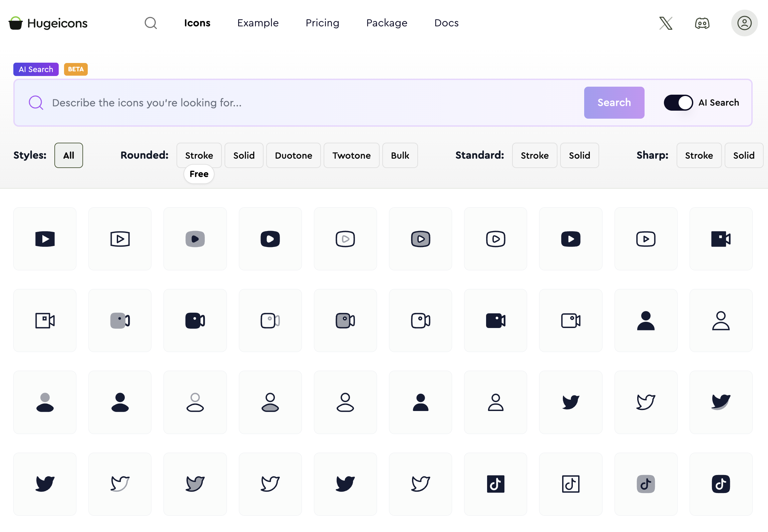The width and height of the screenshot is (768, 532).
Task: Select the outline user icon with gray head
Action: (x=195, y=402)
